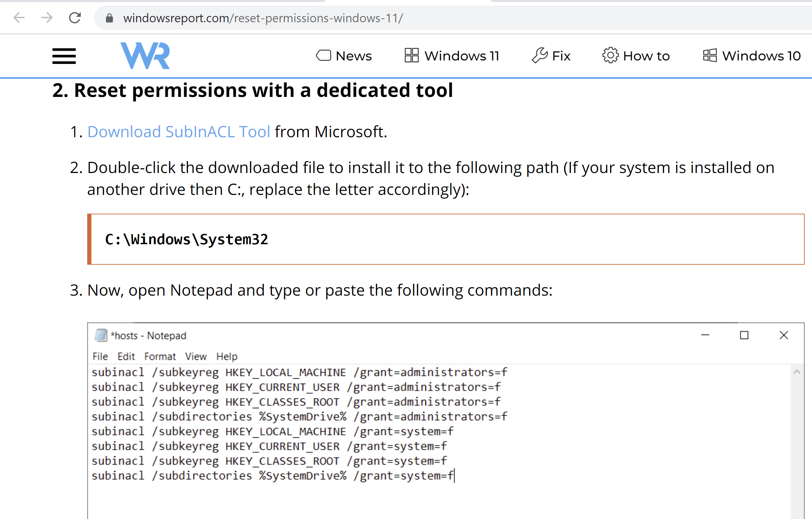The image size is (812, 519).
Task: Click the gear icon beside How to
Action: point(610,55)
